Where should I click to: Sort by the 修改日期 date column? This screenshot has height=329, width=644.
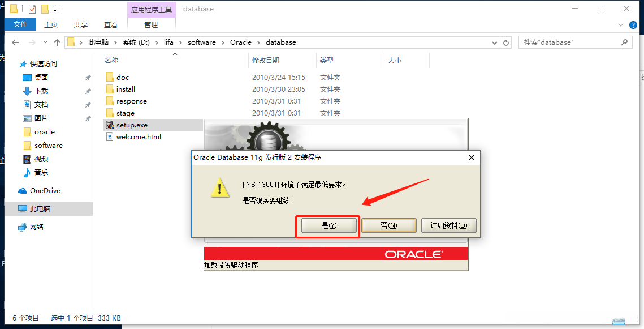pos(266,61)
